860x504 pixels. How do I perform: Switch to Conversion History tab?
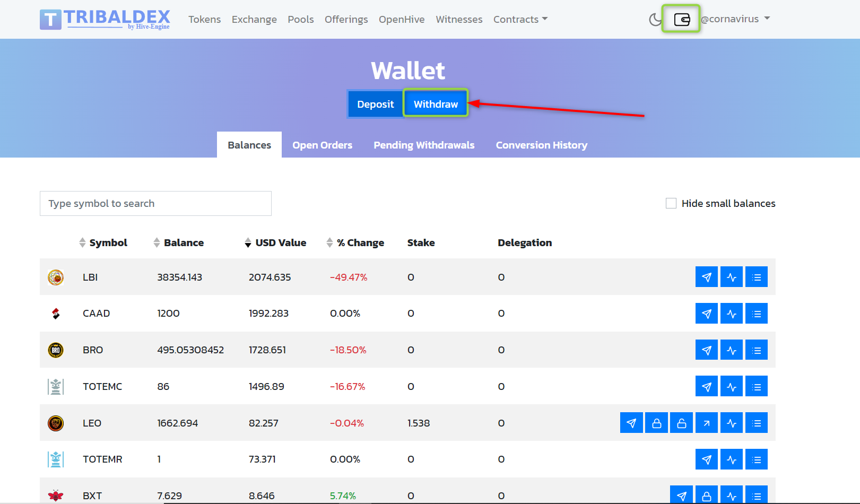542,145
